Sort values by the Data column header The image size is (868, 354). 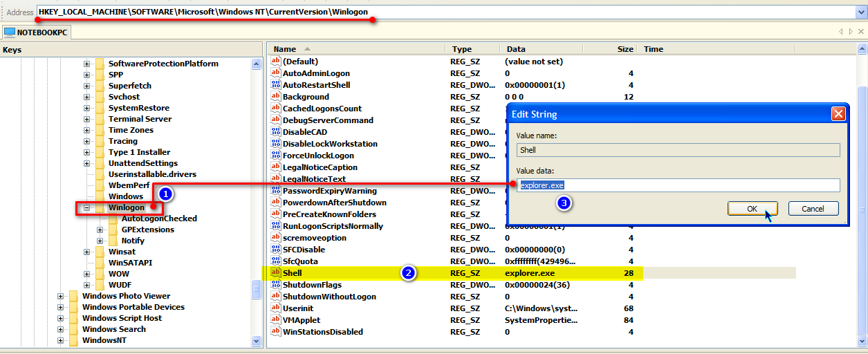point(542,49)
